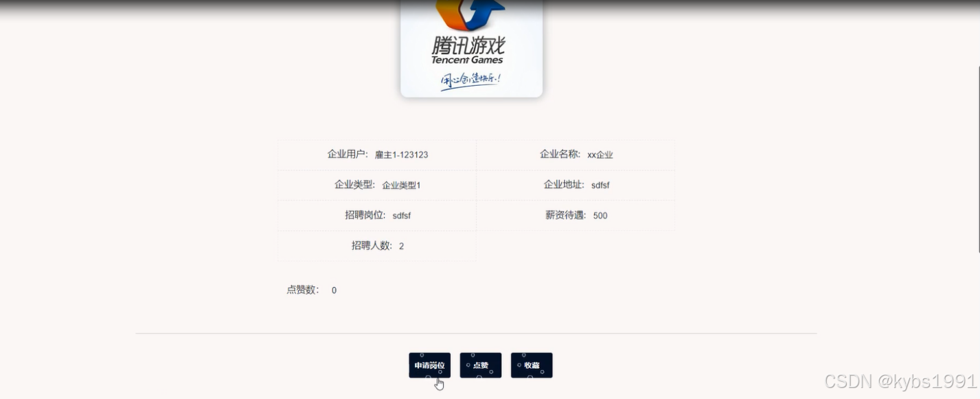Select the salary value 500

pyautogui.click(x=600, y=216)
